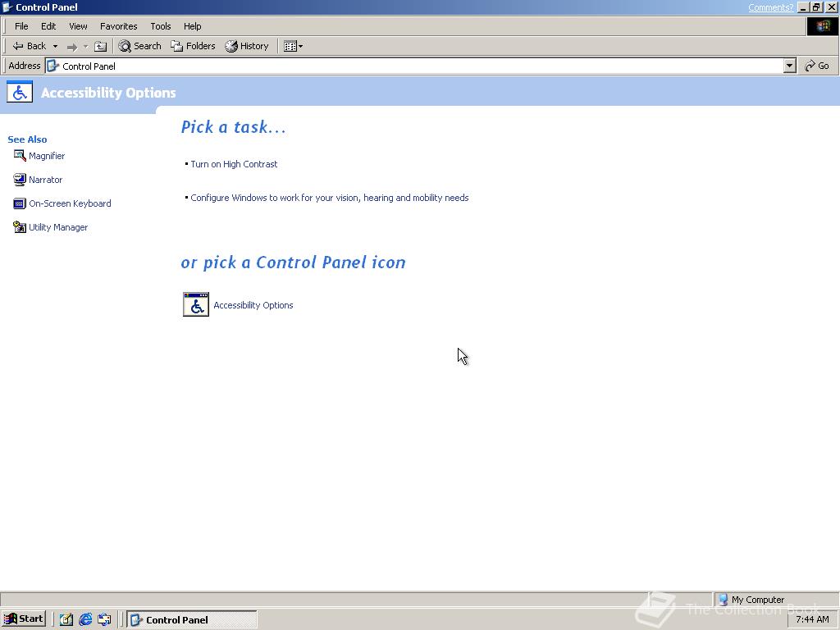Open the Tools menu

[161, 26]
